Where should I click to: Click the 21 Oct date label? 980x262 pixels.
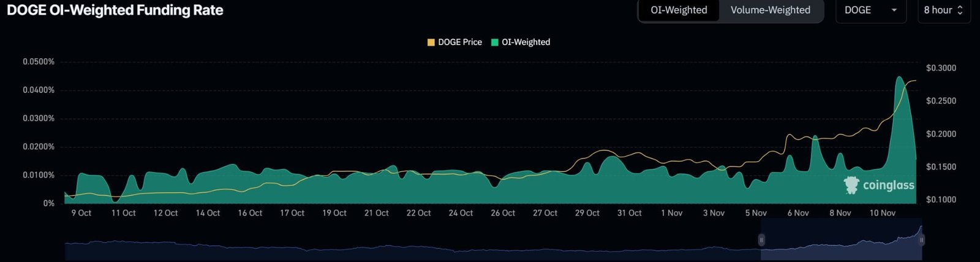pyautogui.click(x=377, y=213)
